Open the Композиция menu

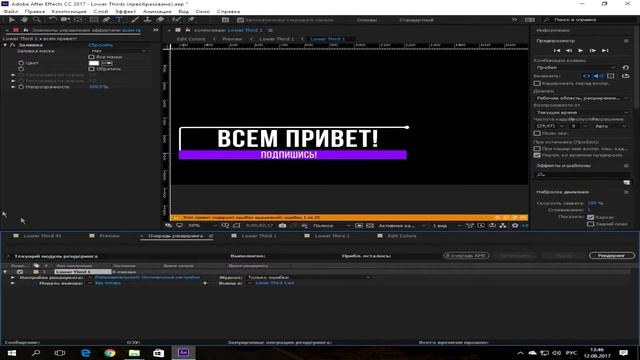(69, 11)
